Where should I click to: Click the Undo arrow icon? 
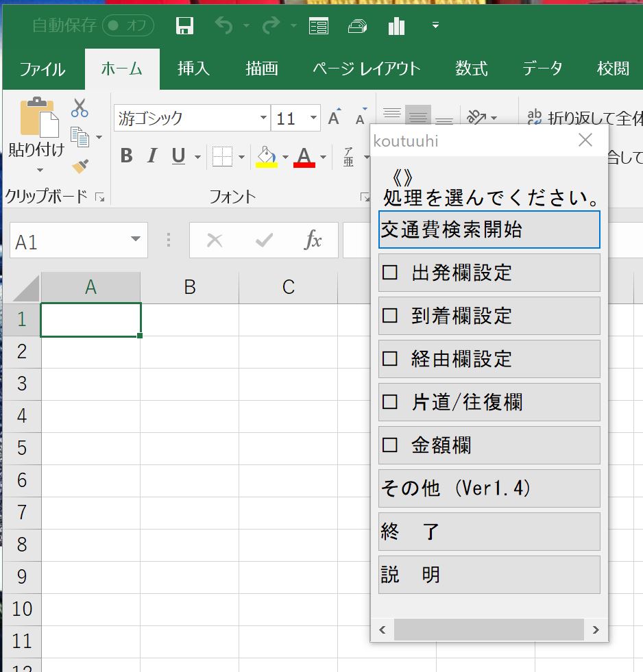click(x=224, y=26)
